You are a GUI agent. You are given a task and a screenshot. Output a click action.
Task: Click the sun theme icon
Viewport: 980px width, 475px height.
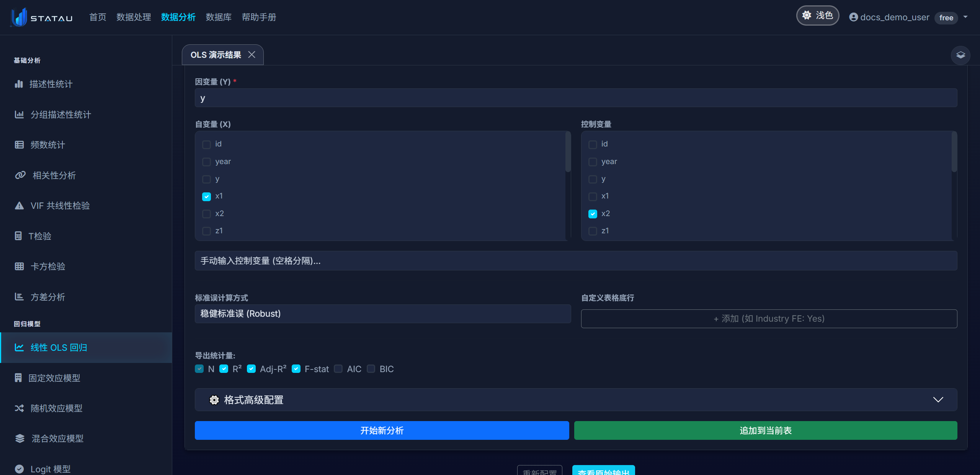tap(807, 15)
